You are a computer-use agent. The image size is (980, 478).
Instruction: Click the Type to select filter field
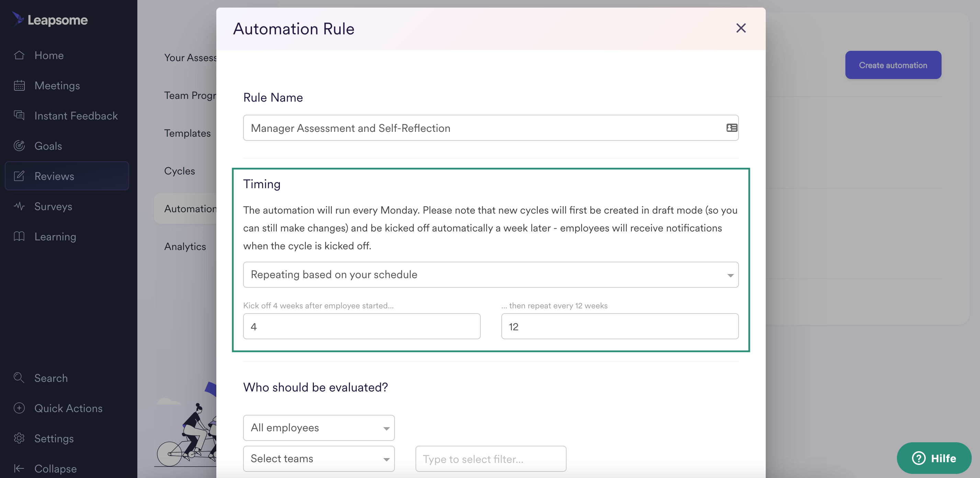coord(491,458)
